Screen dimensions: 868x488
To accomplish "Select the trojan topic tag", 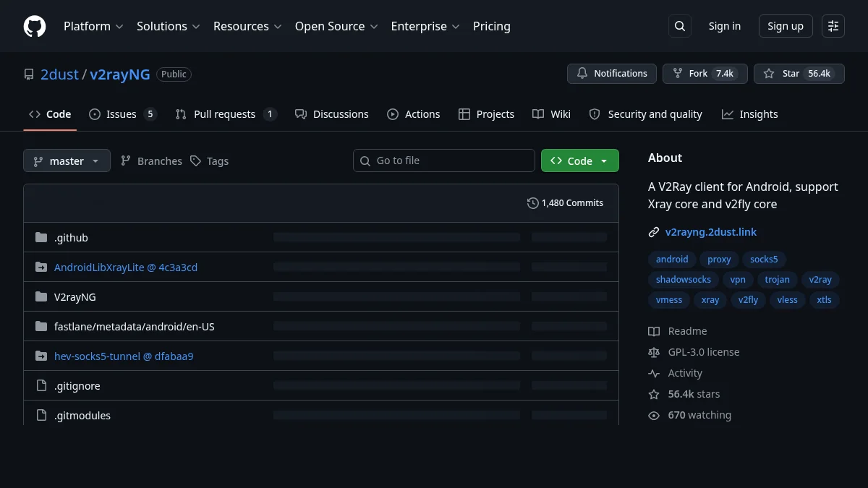I will [x=778, y=280].
